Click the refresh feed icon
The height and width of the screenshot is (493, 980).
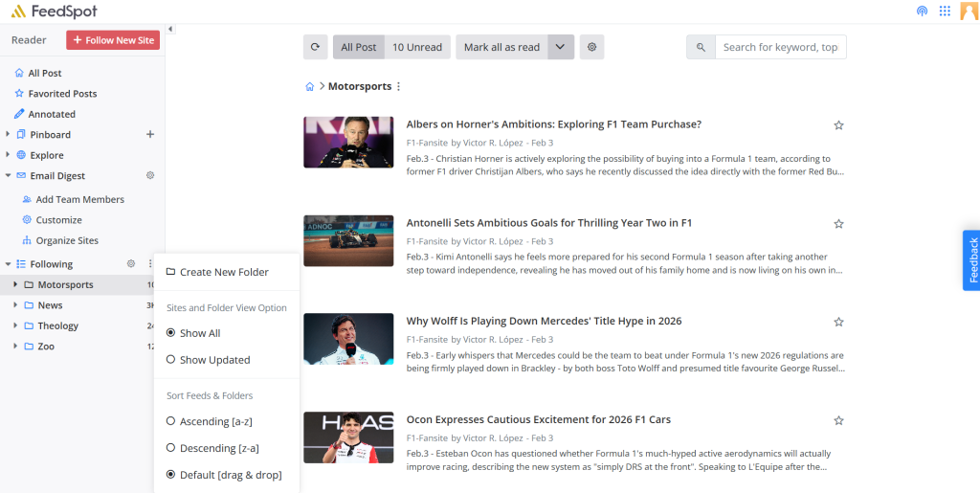point(315,47)
